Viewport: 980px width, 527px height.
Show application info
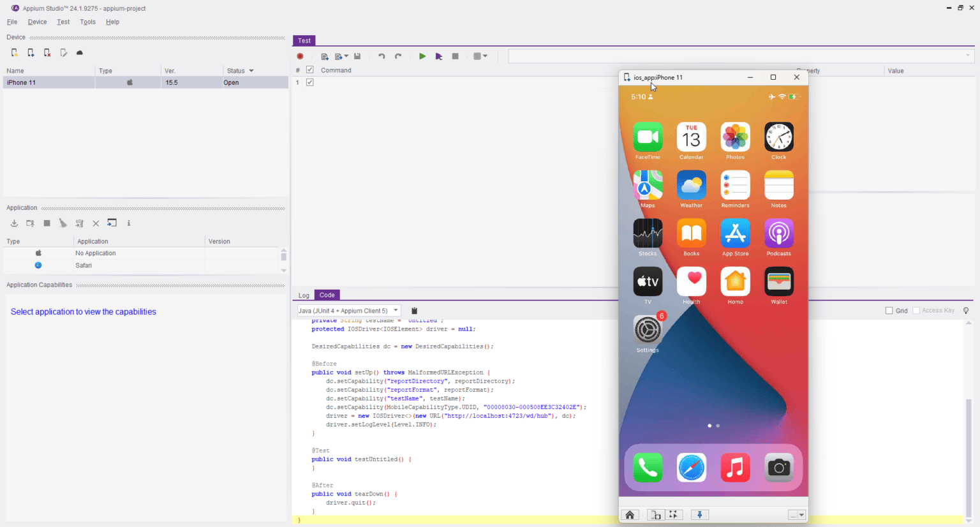(x=129, y=223)
